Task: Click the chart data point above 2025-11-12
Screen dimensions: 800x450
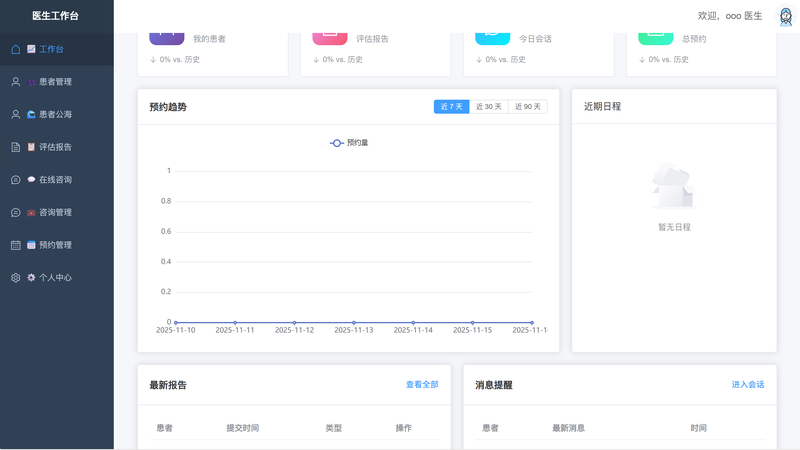Action: 294,322
